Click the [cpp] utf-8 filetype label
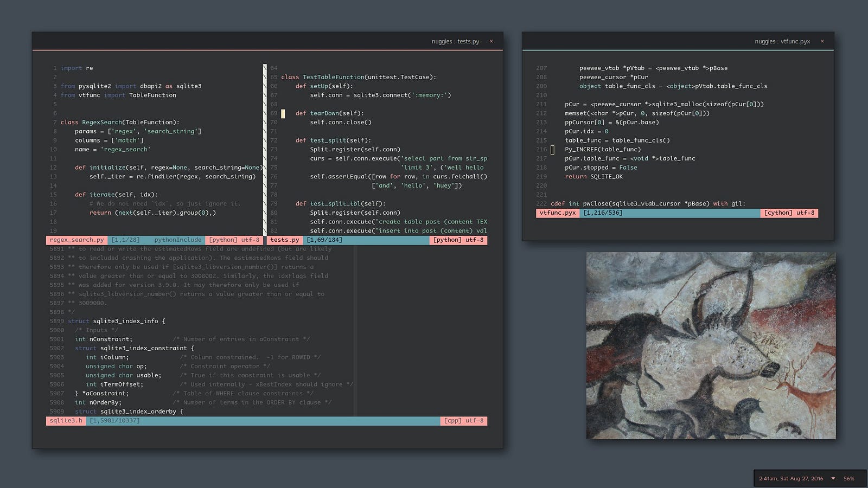This screenshot has width=868, height=488. [464, 421]
